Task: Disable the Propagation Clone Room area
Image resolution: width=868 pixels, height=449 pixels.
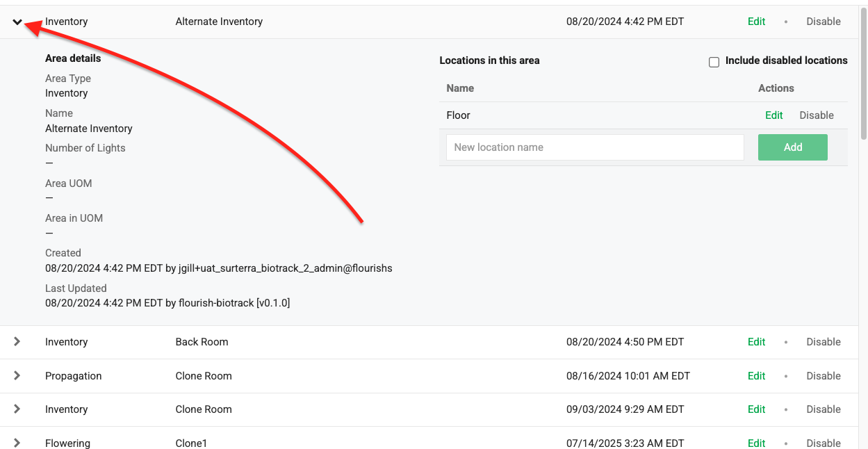Action: pyautogui.click(x=823, y=375)
